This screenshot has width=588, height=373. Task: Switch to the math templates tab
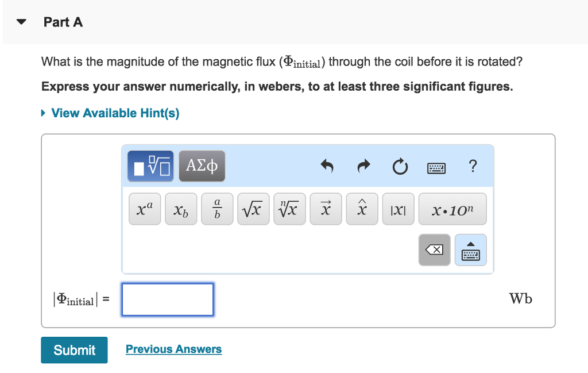tap(150, 166)
